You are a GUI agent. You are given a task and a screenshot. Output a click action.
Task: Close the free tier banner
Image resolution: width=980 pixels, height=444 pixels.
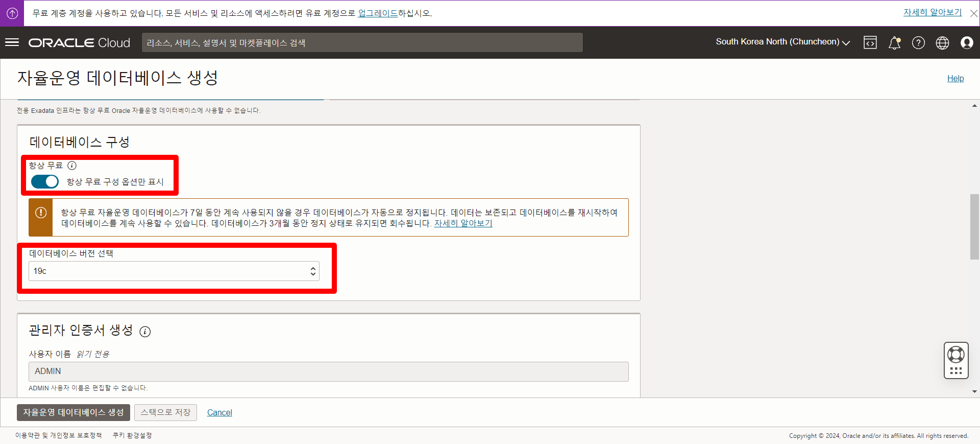click(x=974, y=14)
